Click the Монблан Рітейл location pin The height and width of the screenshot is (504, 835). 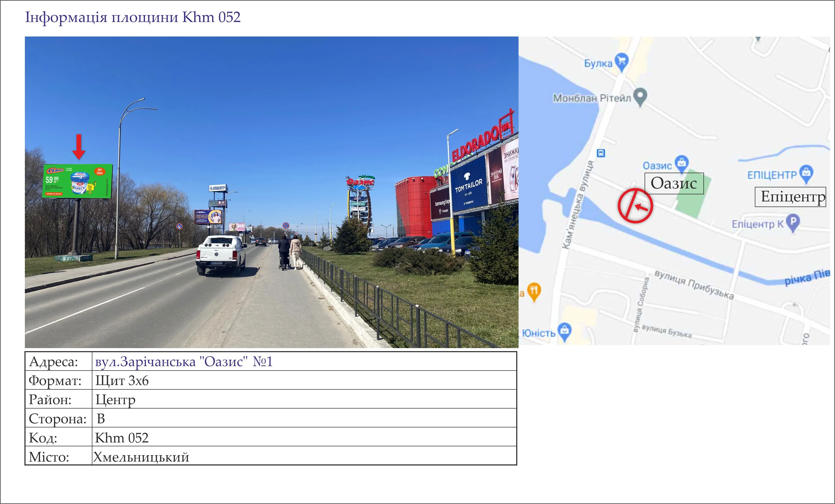[x=640, y=97]
